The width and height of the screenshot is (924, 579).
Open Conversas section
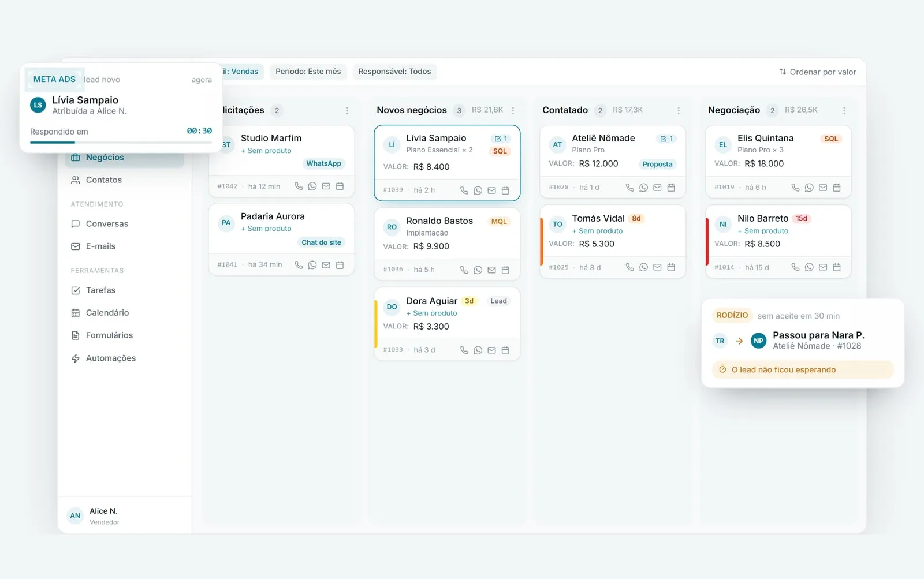pyautogui.click(x=124, y=224)
